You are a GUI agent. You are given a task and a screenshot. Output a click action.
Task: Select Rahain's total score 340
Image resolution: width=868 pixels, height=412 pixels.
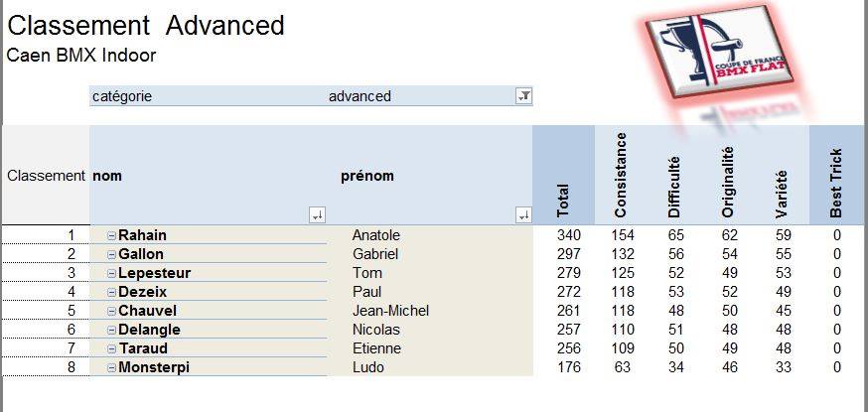[569, 235]
